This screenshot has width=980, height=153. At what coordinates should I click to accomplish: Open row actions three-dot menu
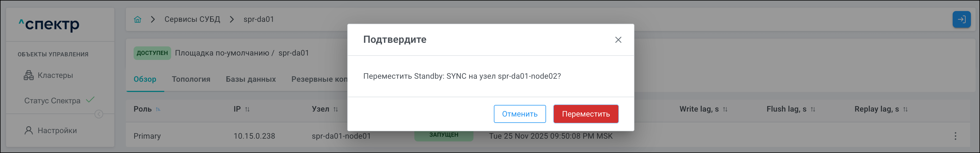(955, 136)
